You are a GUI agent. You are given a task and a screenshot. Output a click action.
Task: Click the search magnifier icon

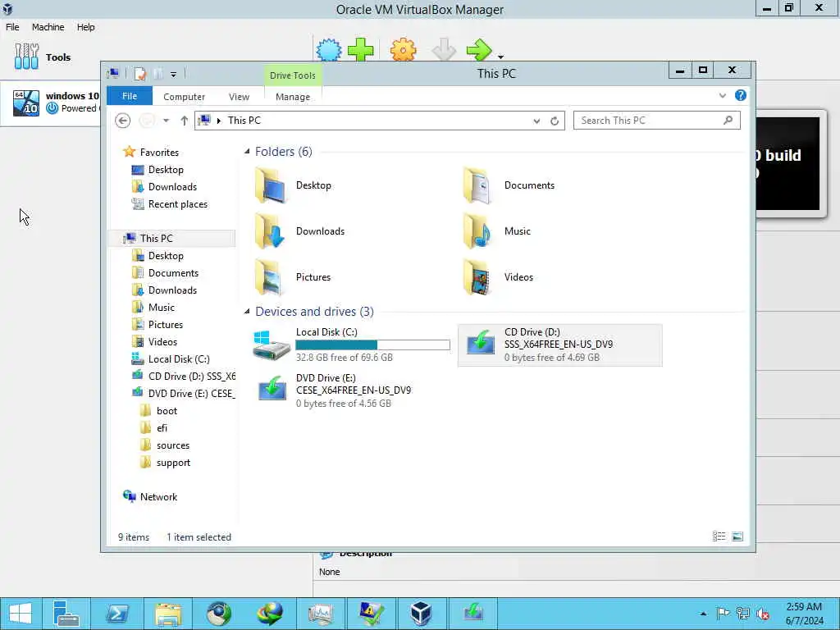728,120
